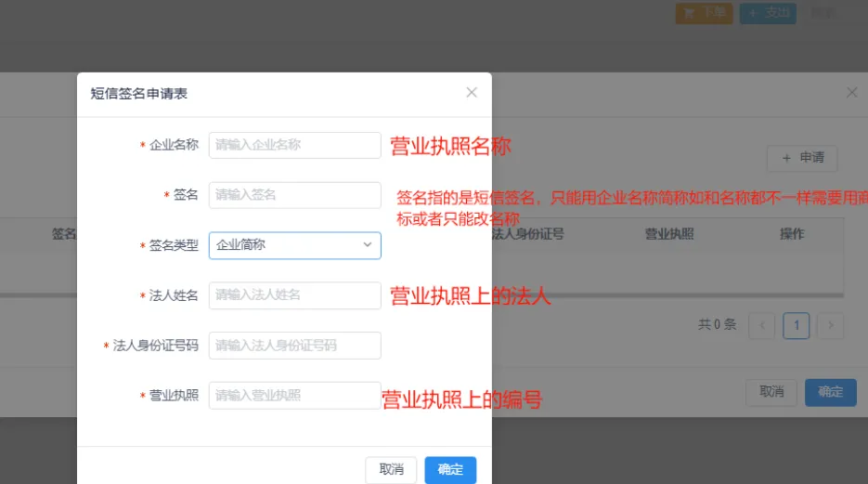
Task: Go to next page with right arrow
Action: 831,325
